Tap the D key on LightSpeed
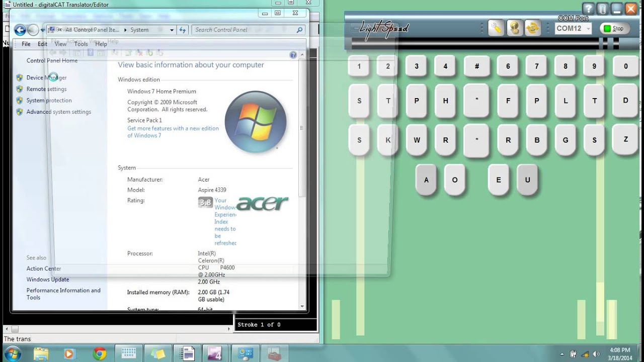Viewport: 644px width, 362px height. (x=625, y=100)
